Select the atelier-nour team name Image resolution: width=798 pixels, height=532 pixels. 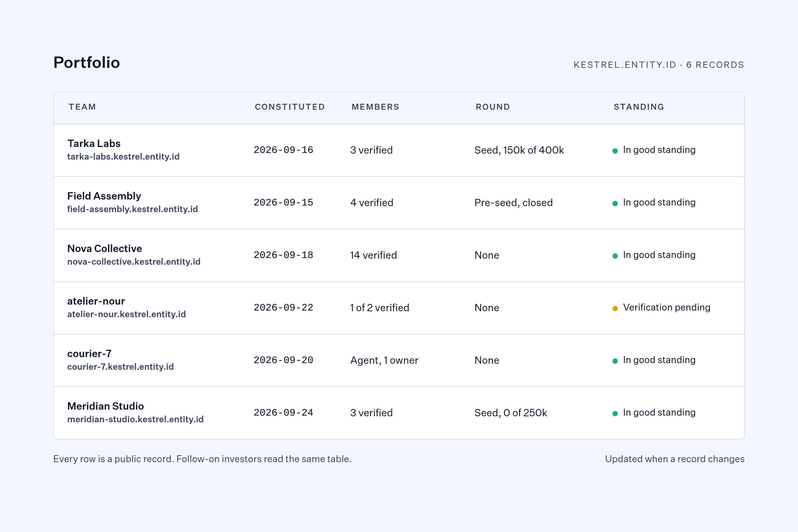click(x=96, y=301)
